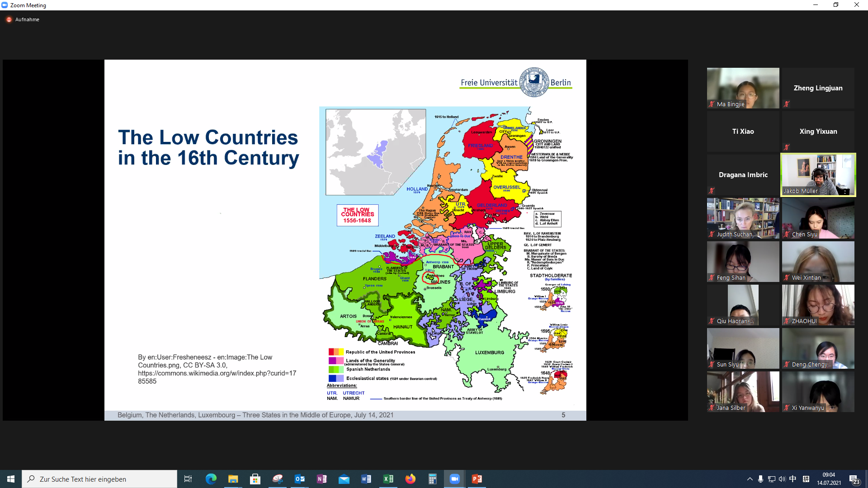
Task: Open Excel from the taskbar
Action: click(x=388, y=479)
